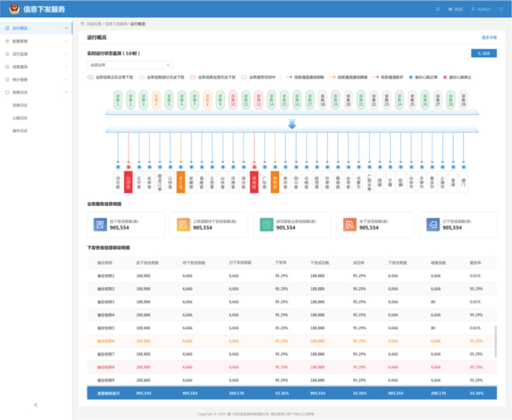The width and height of the screenshot is (512, 420).
Task: Open the 全部业务 dropdown
Action: click(130, 65)
